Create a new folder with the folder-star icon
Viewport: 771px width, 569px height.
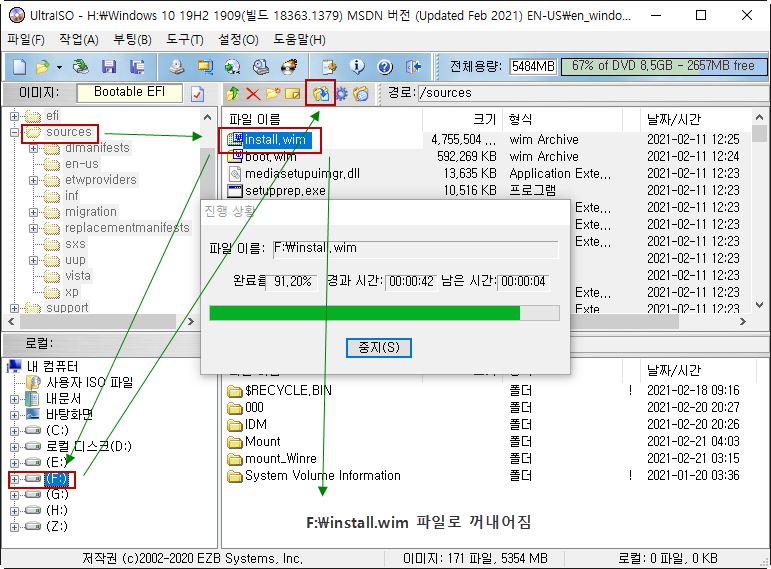click(x=273, y=93)
